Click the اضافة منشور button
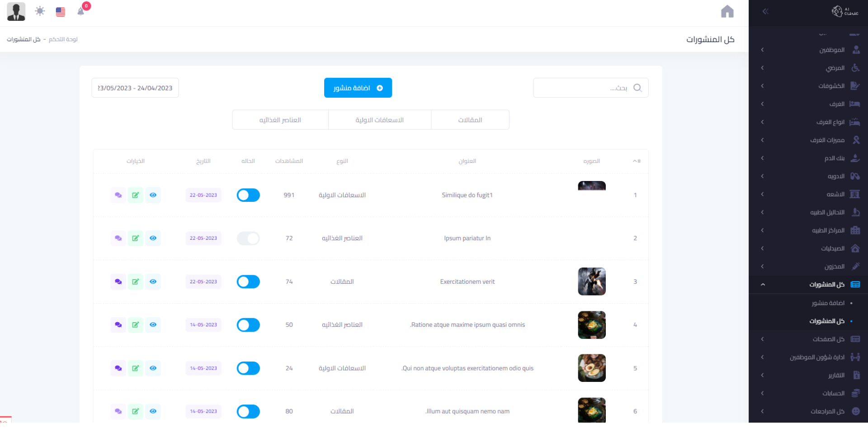Screen dimensions: 868x443 point(358,88)
